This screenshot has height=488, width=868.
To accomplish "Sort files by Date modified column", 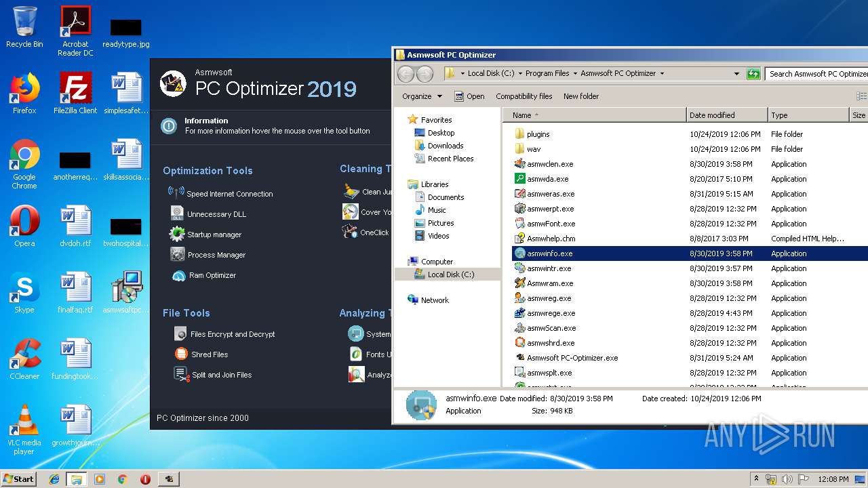I will 727,115.
